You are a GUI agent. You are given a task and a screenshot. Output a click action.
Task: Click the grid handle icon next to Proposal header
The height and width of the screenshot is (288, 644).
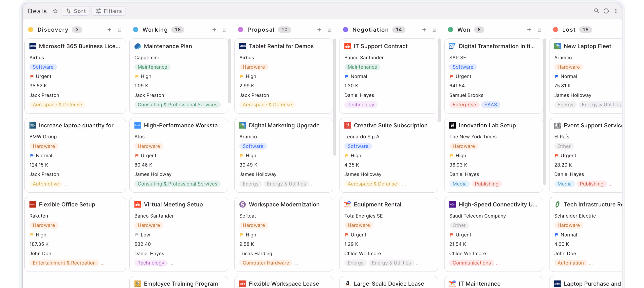(329, 30)
